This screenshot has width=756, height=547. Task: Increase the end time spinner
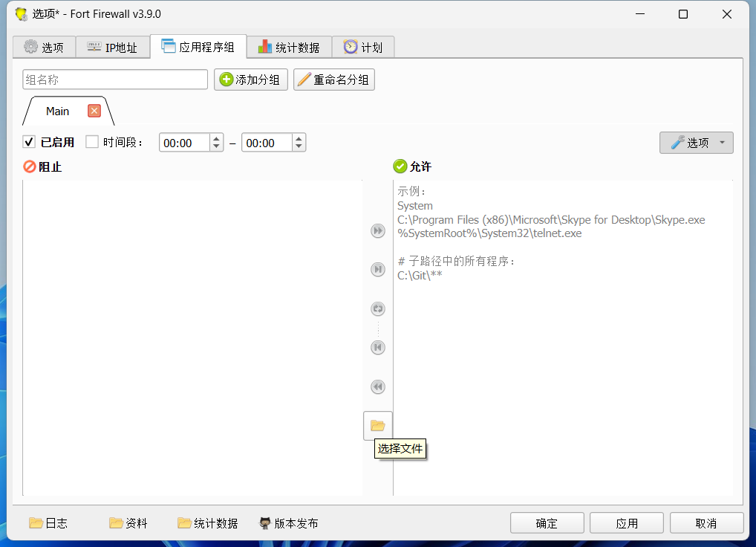pos(299,138)
